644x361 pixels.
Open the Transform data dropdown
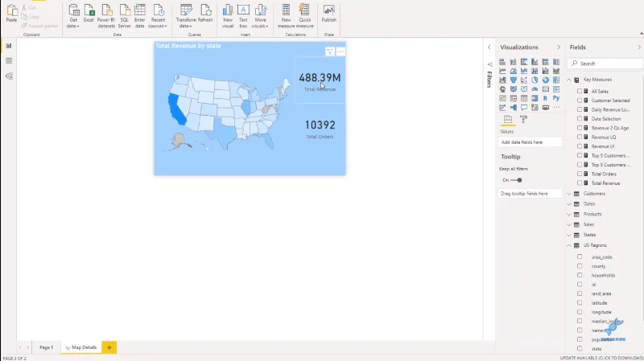[186, 16]
